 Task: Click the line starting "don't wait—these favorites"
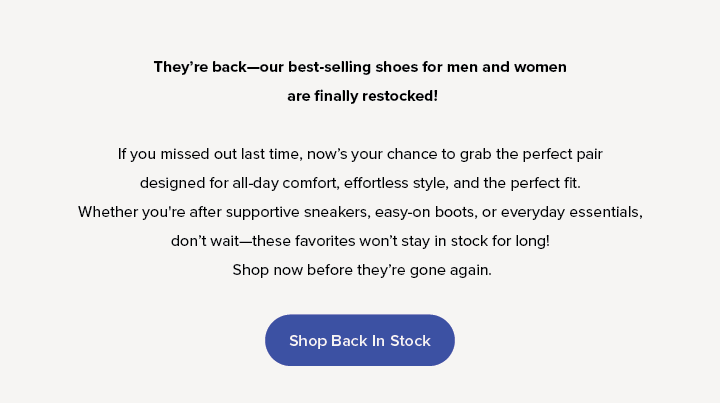click(360, 241)
